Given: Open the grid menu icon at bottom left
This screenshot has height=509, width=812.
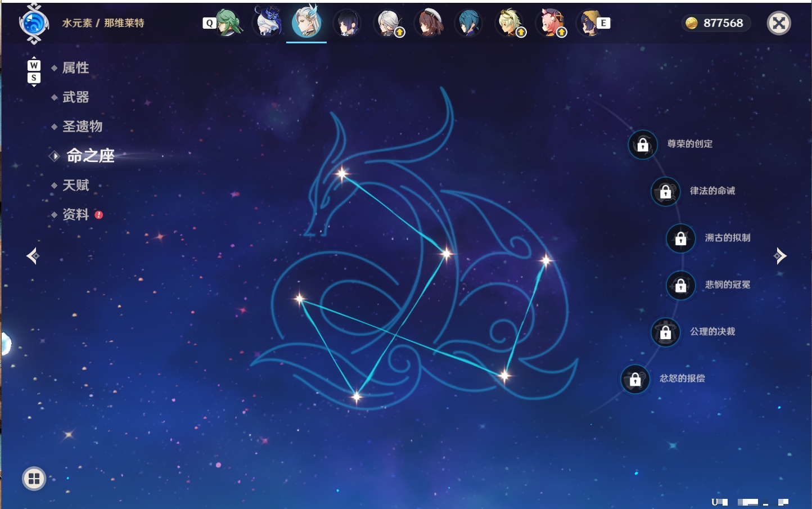Looking at the screenshot, I should coord(34,479).
